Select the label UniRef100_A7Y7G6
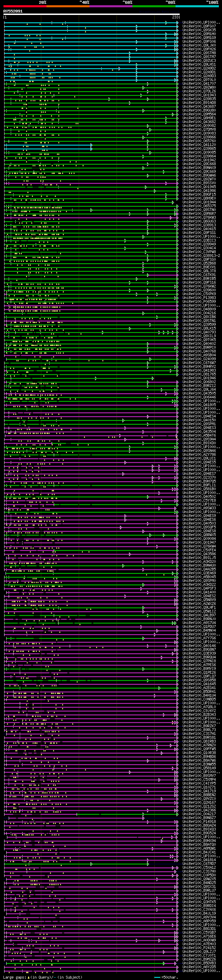 coord(199,638)
